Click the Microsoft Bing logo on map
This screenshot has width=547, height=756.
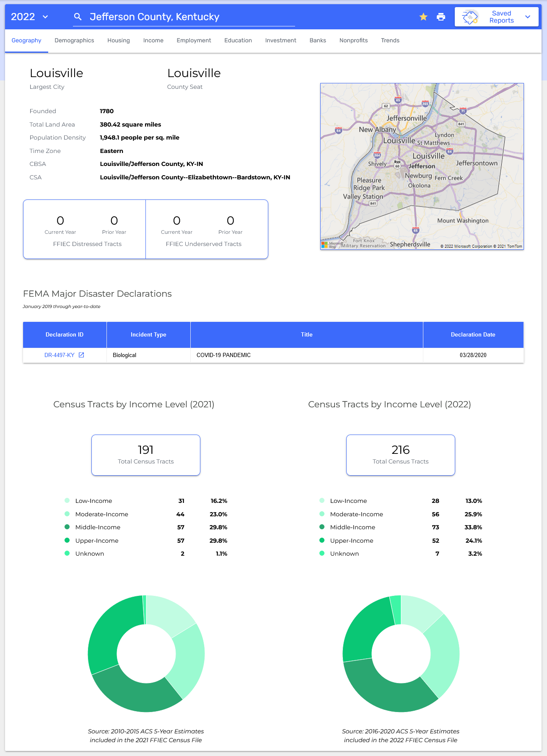(x=332, y=245)
